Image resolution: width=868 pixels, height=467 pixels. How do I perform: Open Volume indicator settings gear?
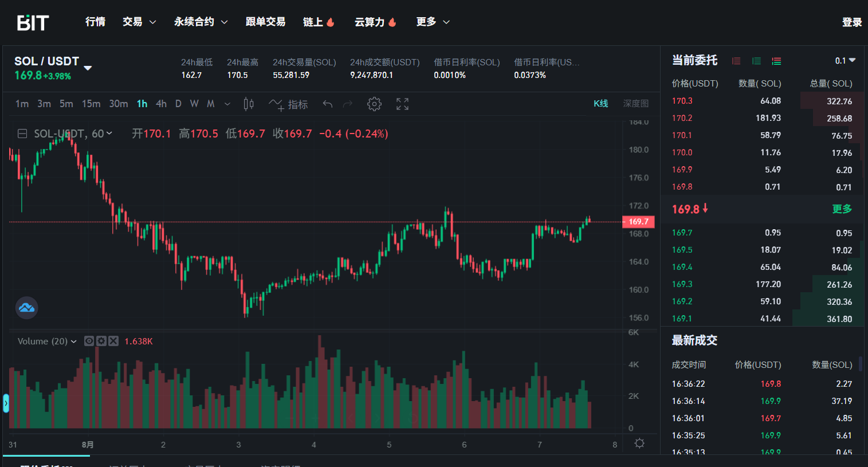pos(101,341)
